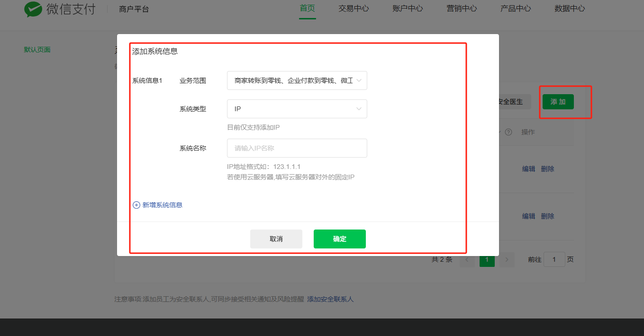Focus the 系统名称 input field
Viewport: 644px width, 336px height.
coord(297,148)
